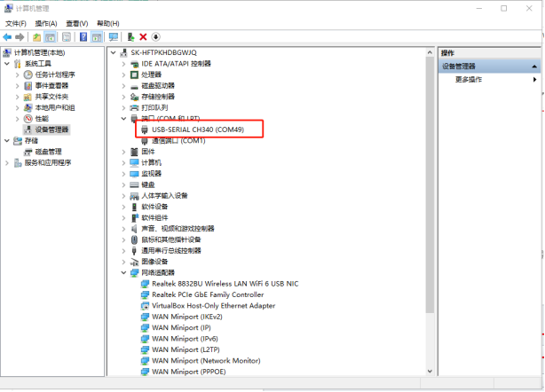The width and height of the screenshot is (545, 392).
Task: Select 共享文件夹 in the left tree
Action: click(51, 97)
